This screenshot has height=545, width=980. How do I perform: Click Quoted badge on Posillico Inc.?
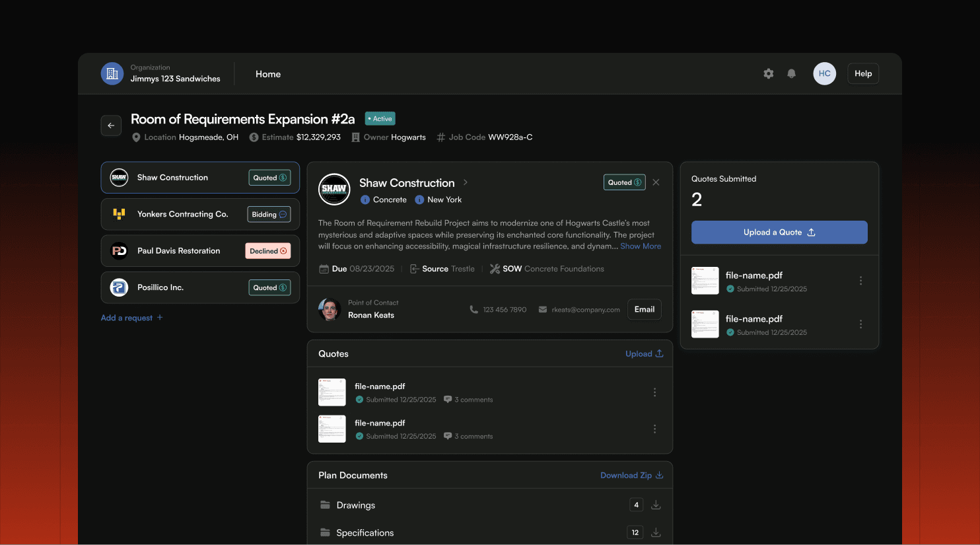269,287
